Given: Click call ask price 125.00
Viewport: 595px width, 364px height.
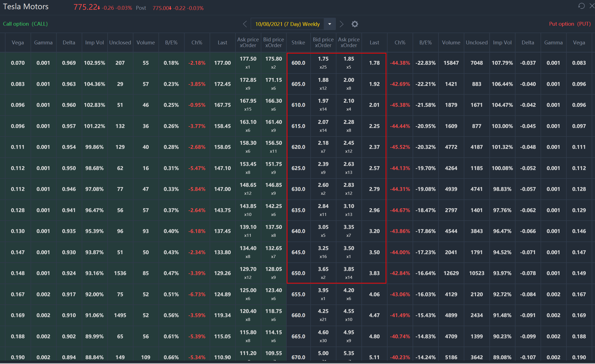Looking at the screenshot, I should (x=248, y=290).
